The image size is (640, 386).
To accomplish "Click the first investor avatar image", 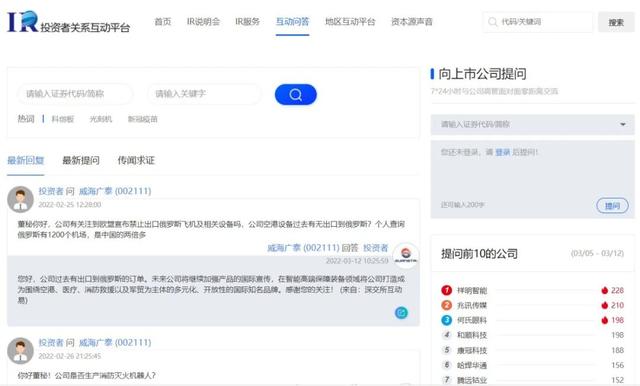I will [20, 200].
